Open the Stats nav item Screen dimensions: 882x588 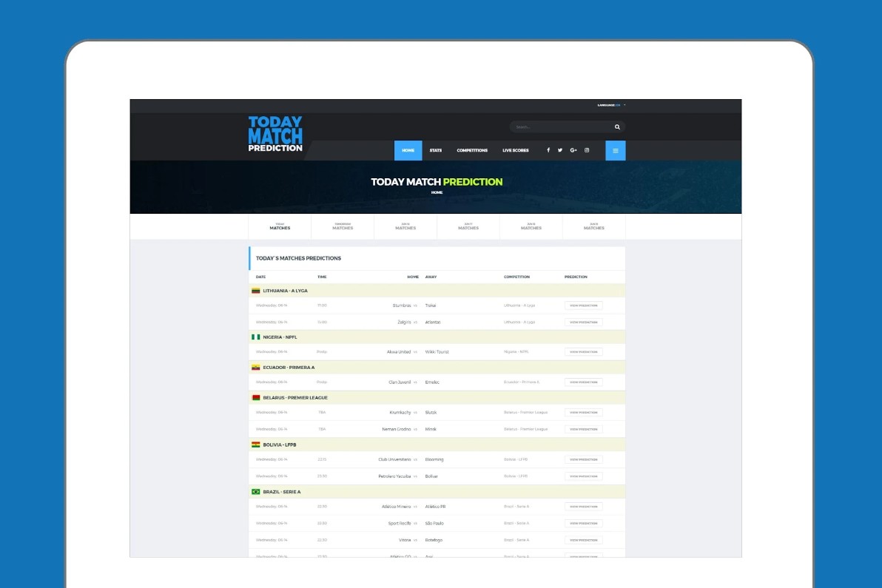click(x=436, y=151)
